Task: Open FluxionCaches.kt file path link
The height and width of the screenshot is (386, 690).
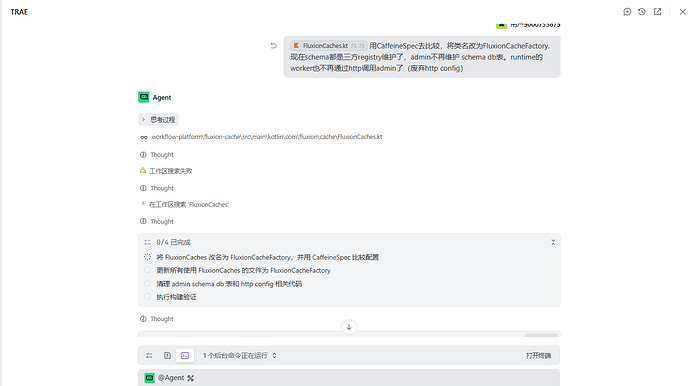Action: point(267,137)
